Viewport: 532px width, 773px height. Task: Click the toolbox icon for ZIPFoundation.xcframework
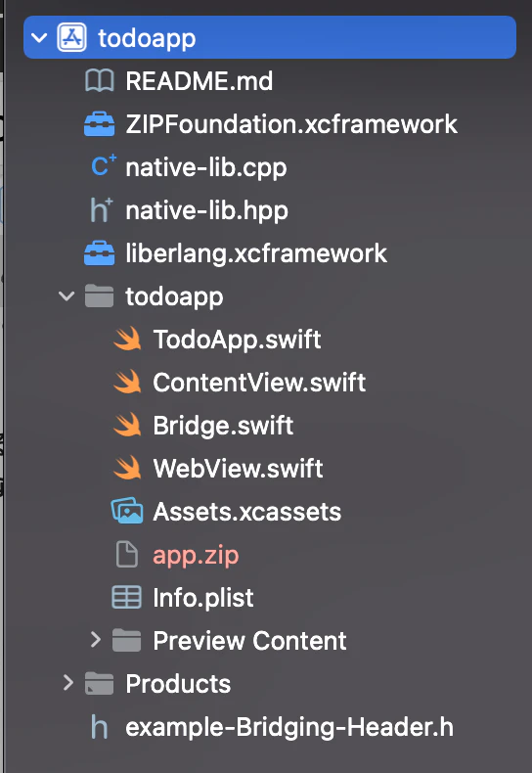99,123
